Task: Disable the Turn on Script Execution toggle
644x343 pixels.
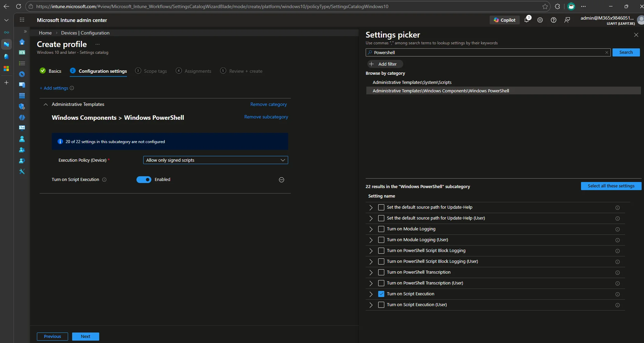Action: 144,180
